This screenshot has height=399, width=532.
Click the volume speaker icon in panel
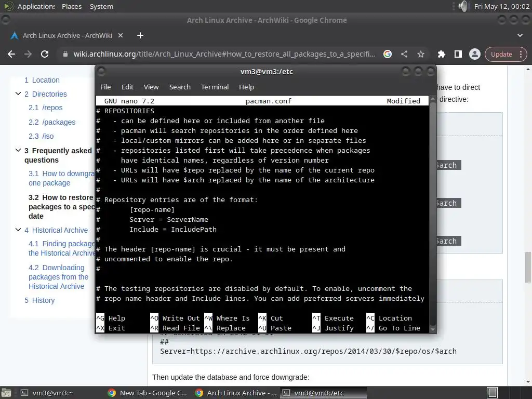point(463,6)
